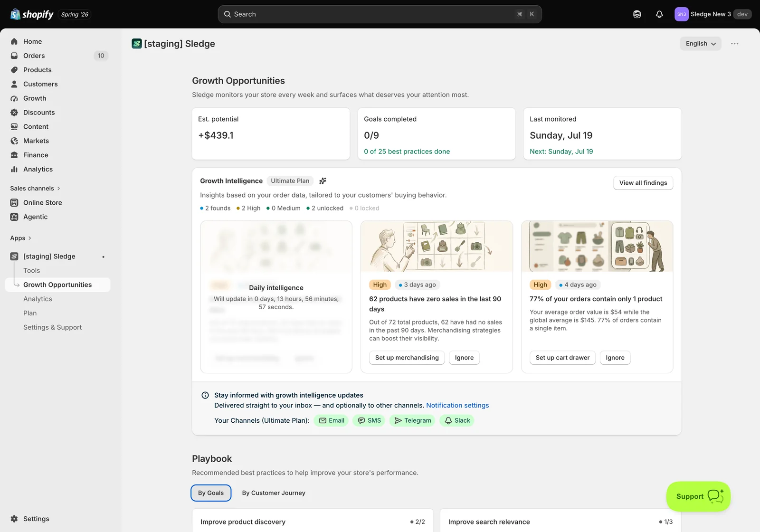Click the 'Next: Sunday, Jul 19' text
This screenshot has width=760, height=532.
(x=561, y=152)
